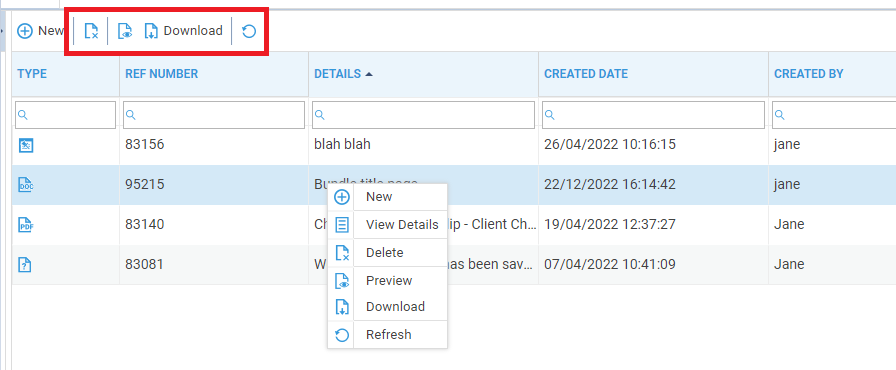Choose Refresh from the context menu
The width and height of the screenshot is (896, 370).
tap(387, 335)
